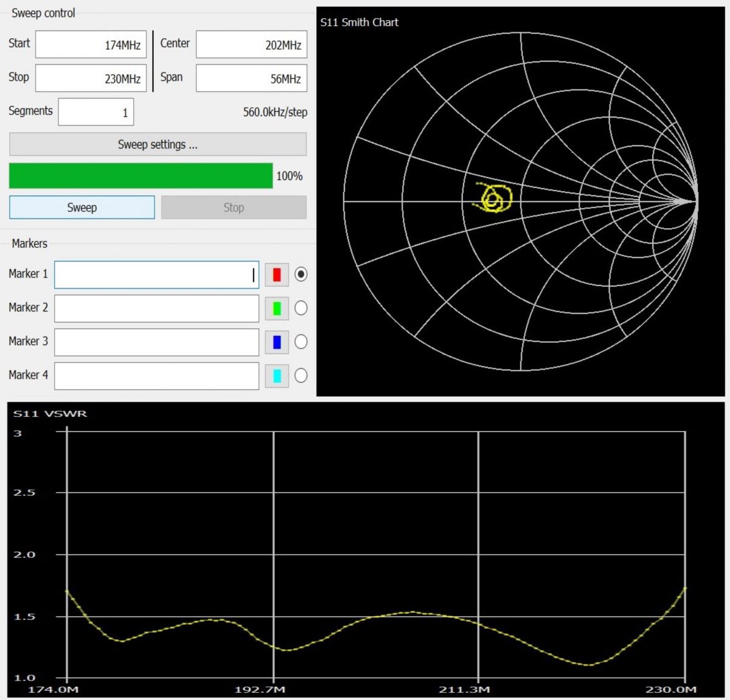This screenshot has height=700, width=730.
Task: Open the green Marker 2 color swatch
Action: (x=277, y=308)
